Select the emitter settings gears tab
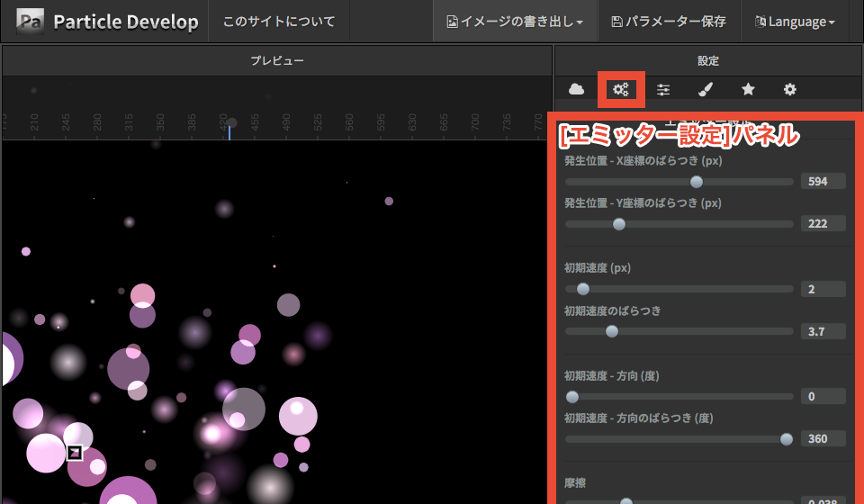This screenshot has width=864, height=504. pos(620,89)
